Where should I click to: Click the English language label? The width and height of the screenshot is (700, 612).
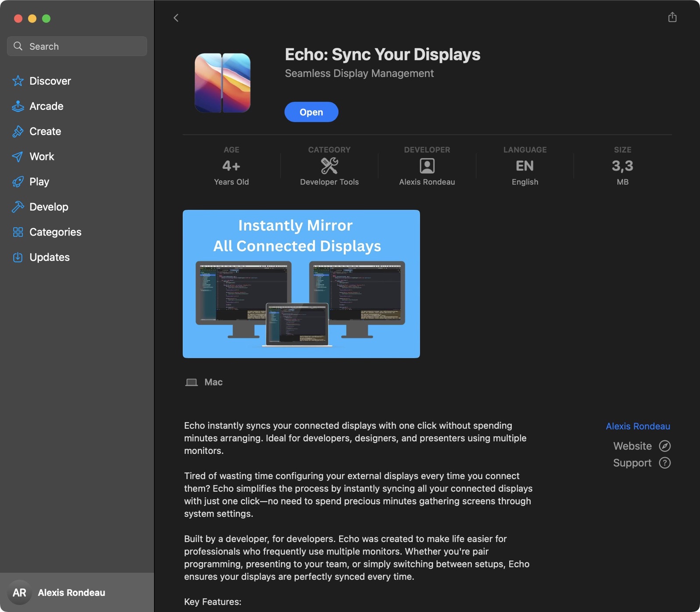point(525,182)
